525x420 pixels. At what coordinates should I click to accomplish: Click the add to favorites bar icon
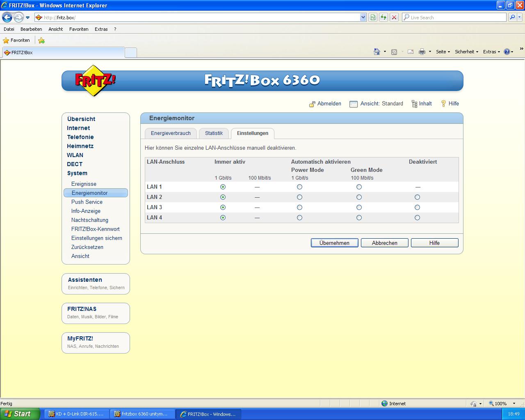click(41, 40)
